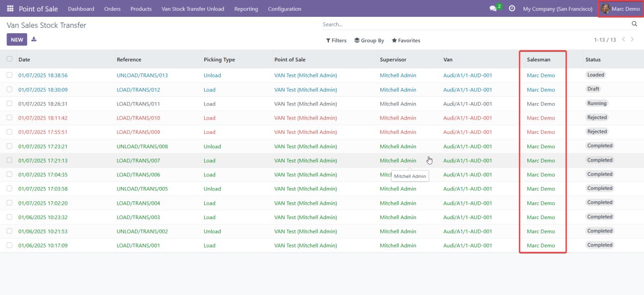Open the Group By dropdown
Viewport: 644px width, 295px height.
point(369,41)
